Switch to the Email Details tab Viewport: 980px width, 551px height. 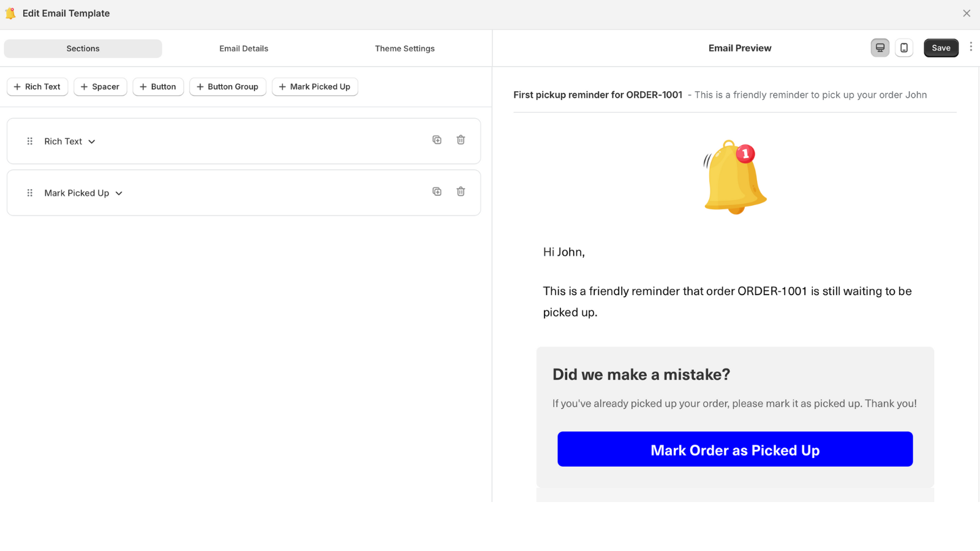244,48
